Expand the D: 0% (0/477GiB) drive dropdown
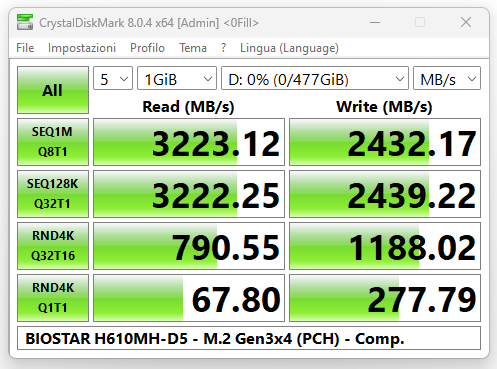The height and width of the screenshot is (369, 497). pos(315,78)
